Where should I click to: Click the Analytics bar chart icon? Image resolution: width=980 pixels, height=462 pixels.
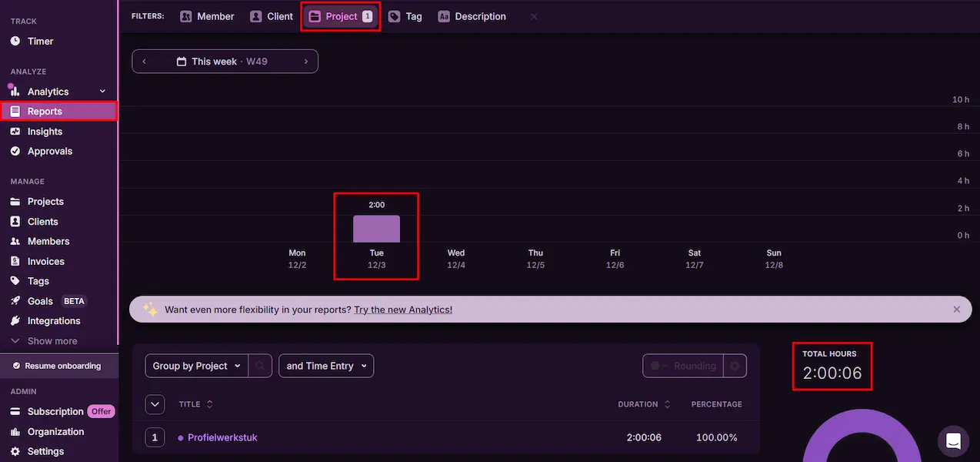pyautogui.click(x=15, y=91)
